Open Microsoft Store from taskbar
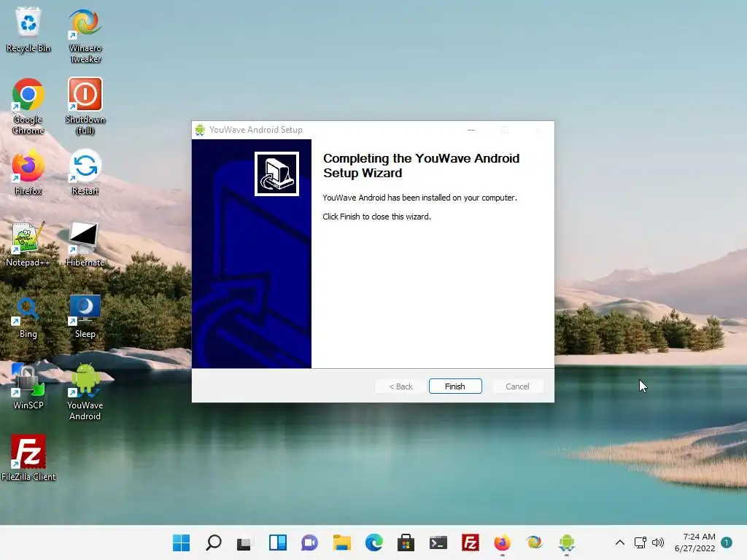Image resolution: width=747 pixels, height=560 pixels. coord(406,542)
